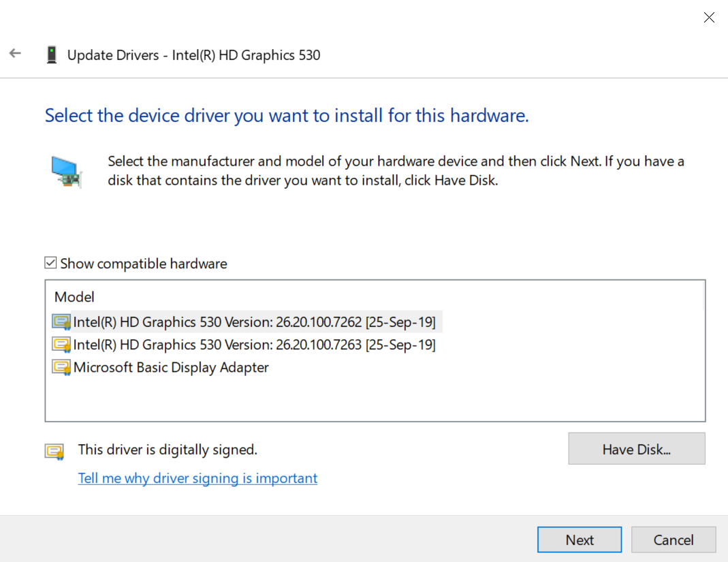Screen dimensions: 728x562
Task: Uncheck the Show compatible hardware checkbox
Action: click(x=50, y=264)
